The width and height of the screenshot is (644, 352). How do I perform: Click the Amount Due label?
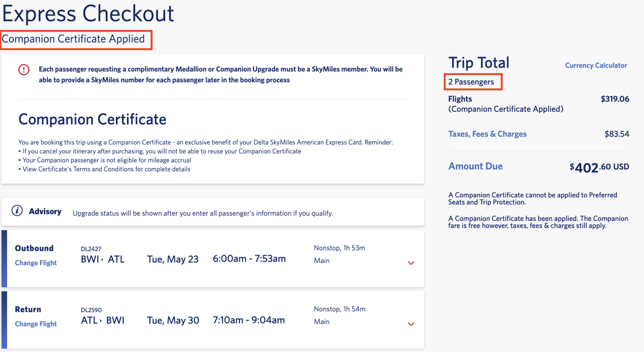[475, 166]
